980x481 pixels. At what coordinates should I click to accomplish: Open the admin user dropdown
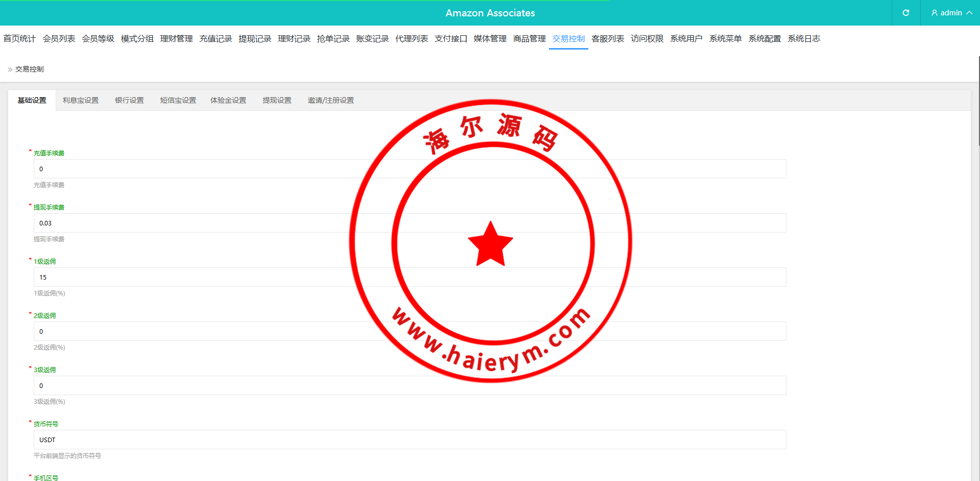(x=951, y=13)
